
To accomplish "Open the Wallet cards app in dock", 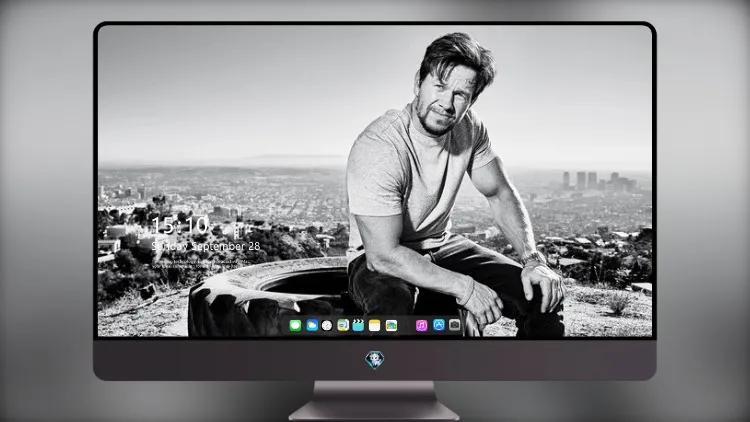I will (391, 325).
